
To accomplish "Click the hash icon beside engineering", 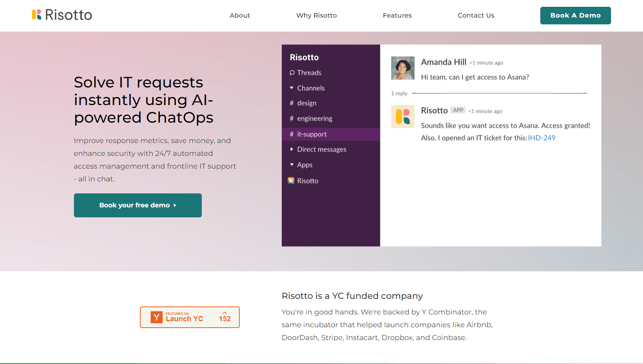I will tap(292, 118).
